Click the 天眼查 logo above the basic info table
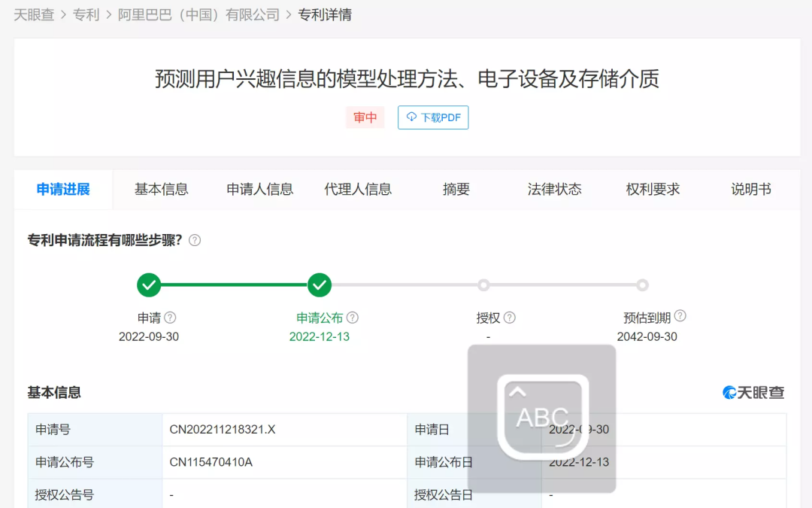The height and width of the screenshot is (508, 812). (x=753, y=392)
